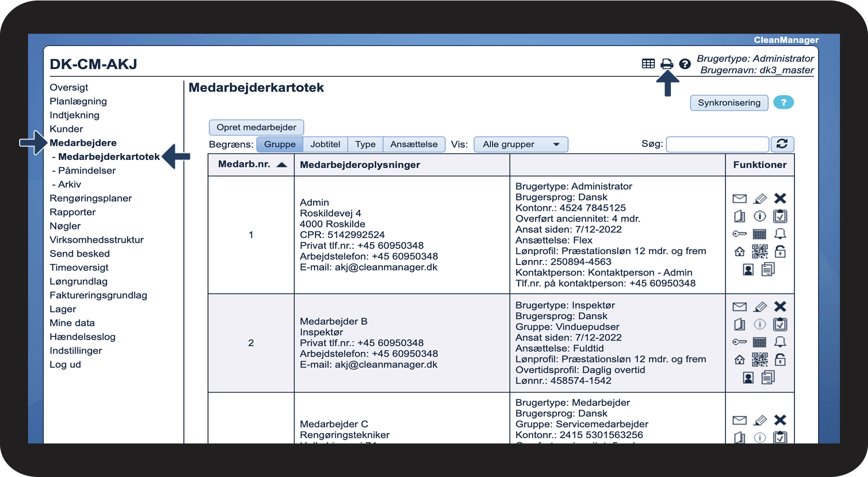Image resolution: width=868 pixels, height=477 pixels.
Task: Click the envelope icon for Medarbejder C
Action: (x=739, y=420)
